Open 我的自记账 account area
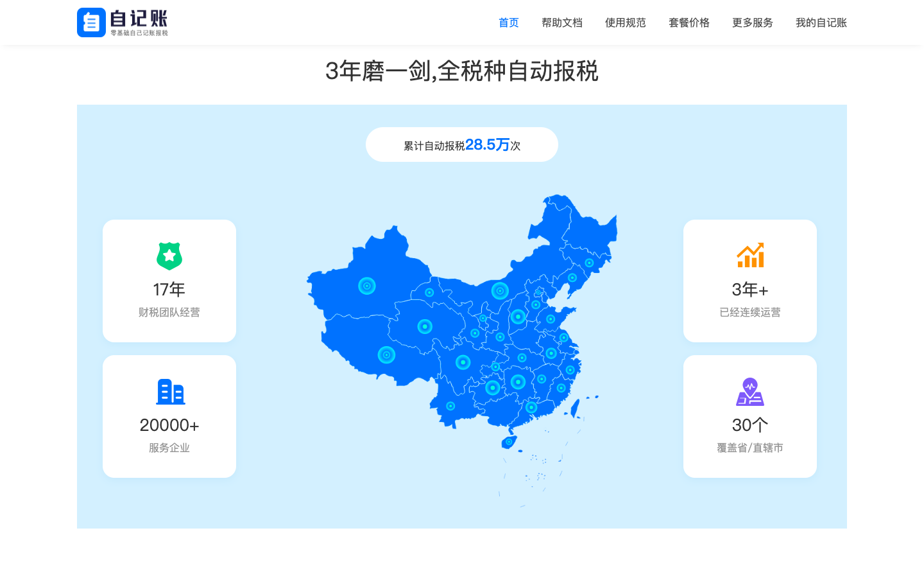Image resolution: width=924 pixels, height=578 pixels. 821,22
